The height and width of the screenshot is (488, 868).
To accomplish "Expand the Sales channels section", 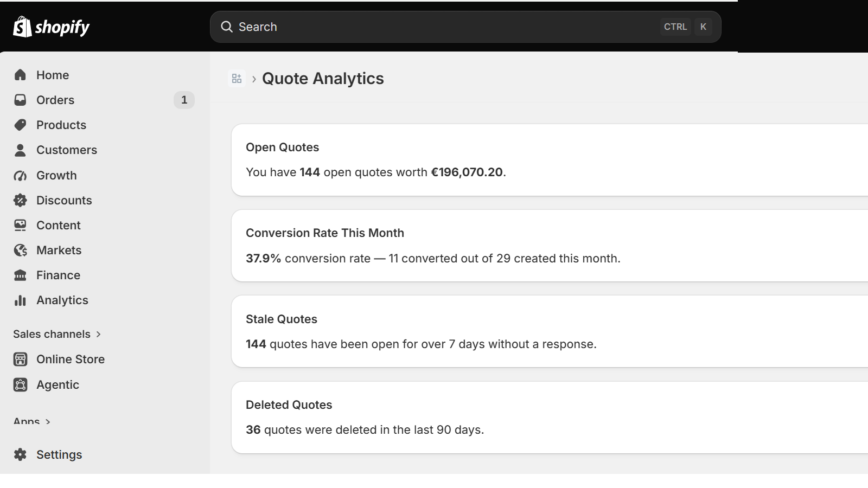I will click(57, 334).
